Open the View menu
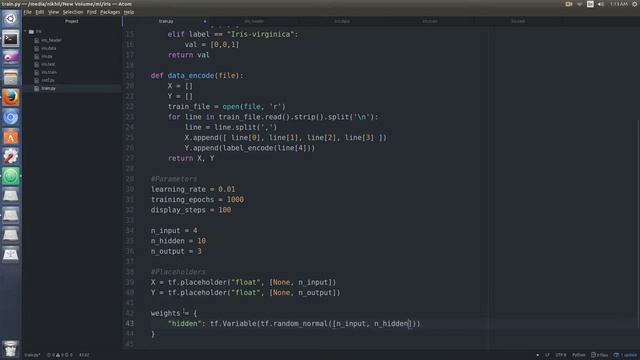Viewport: 640px width, 360px height. click(53, 12)
